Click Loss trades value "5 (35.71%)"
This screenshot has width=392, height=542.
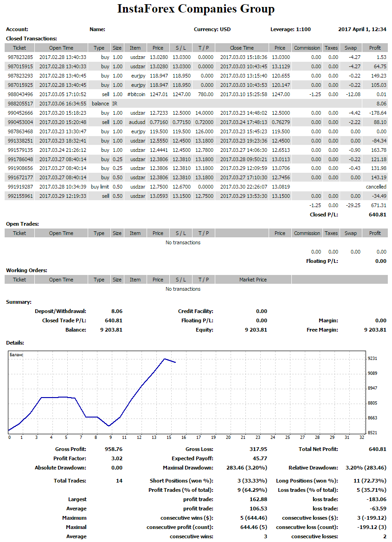372,490
